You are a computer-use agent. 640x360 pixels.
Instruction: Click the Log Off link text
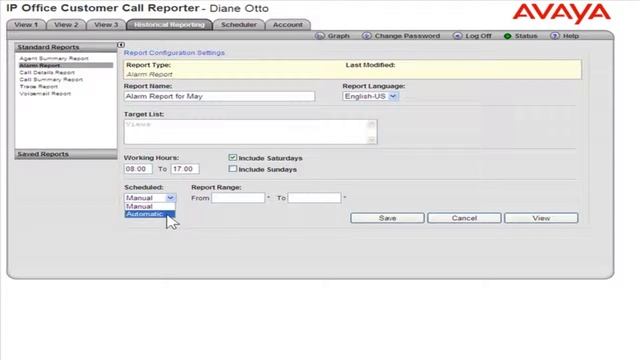[478, 36]
